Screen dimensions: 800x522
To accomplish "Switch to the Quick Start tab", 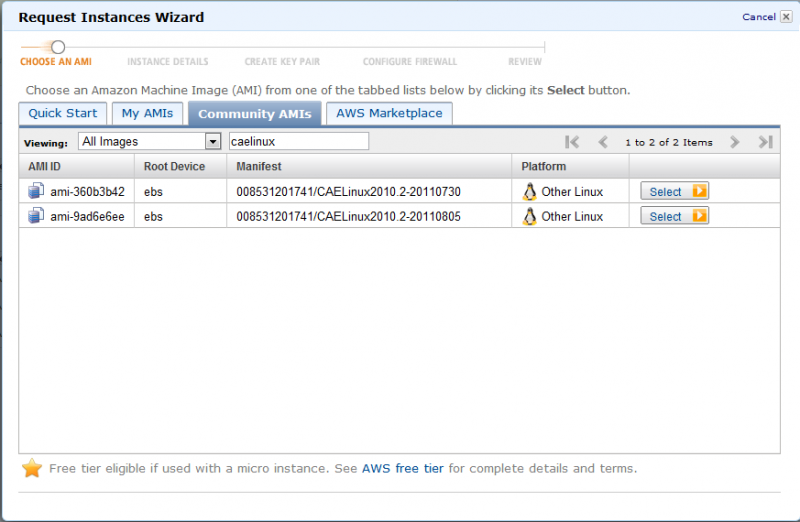I will click(63, 113).
